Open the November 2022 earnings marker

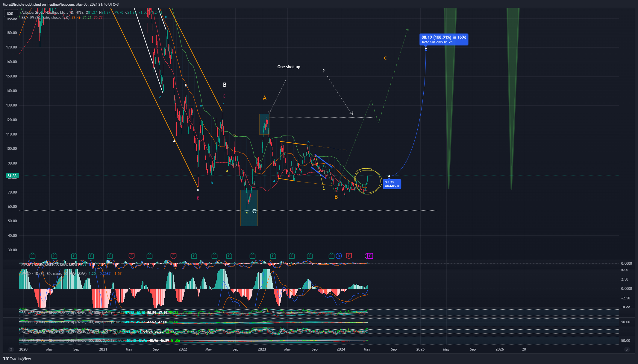pos(252,256)
